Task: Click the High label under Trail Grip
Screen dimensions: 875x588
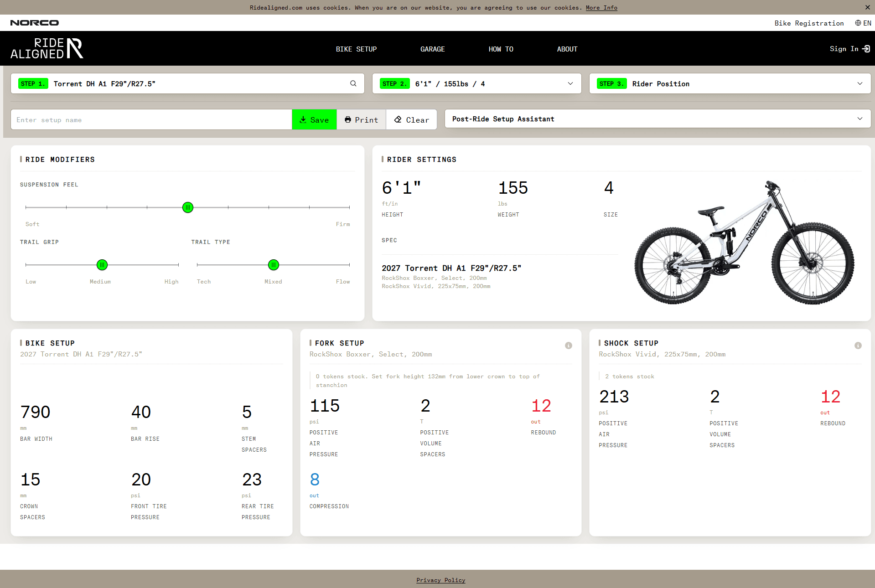Action: pyautogui.click(x=171, y=282)
